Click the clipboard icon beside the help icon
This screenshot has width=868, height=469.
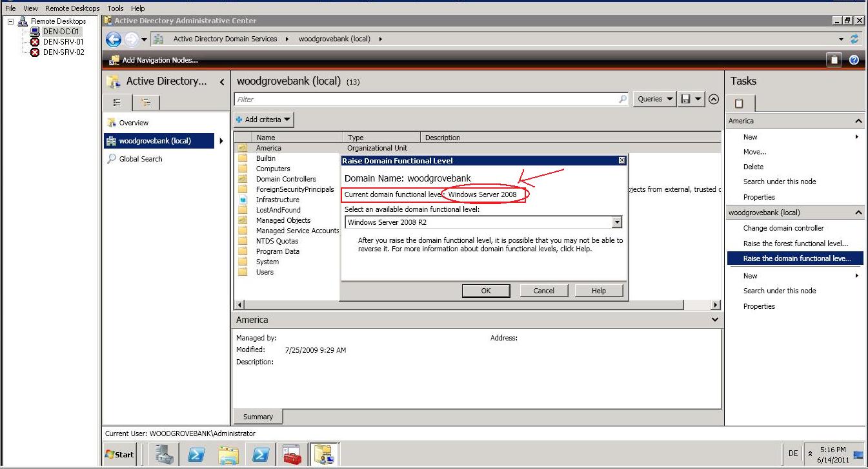click(x=834, y=60)
